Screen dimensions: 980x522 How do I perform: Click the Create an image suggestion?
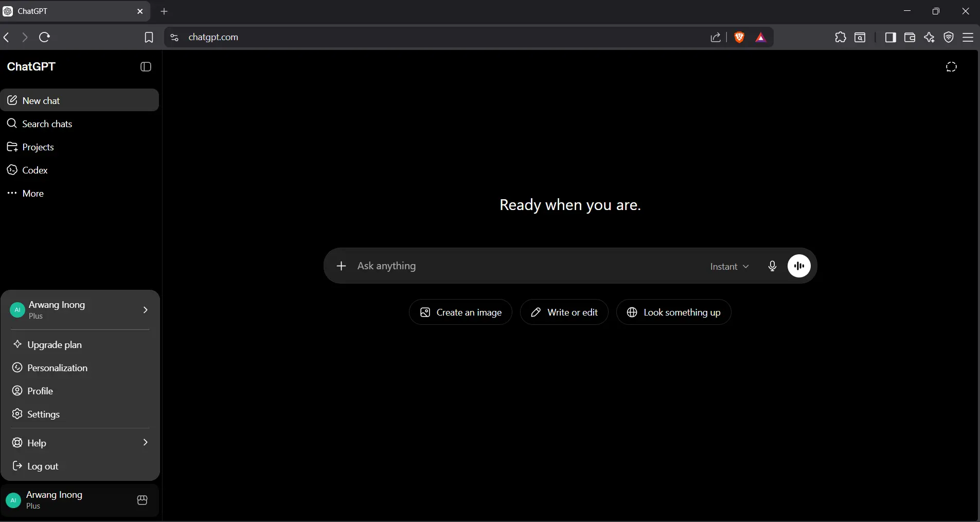[x=460, y=312]
